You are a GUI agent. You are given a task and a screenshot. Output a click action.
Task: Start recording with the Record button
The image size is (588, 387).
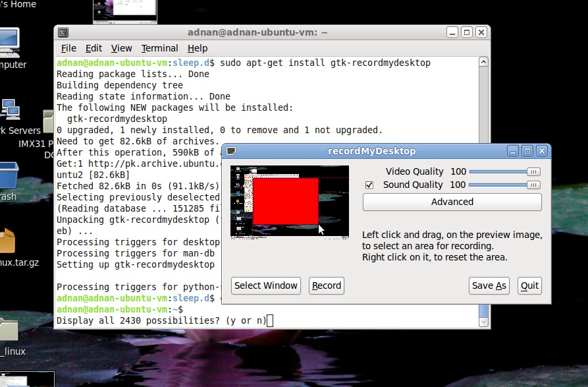click(326, 285)
